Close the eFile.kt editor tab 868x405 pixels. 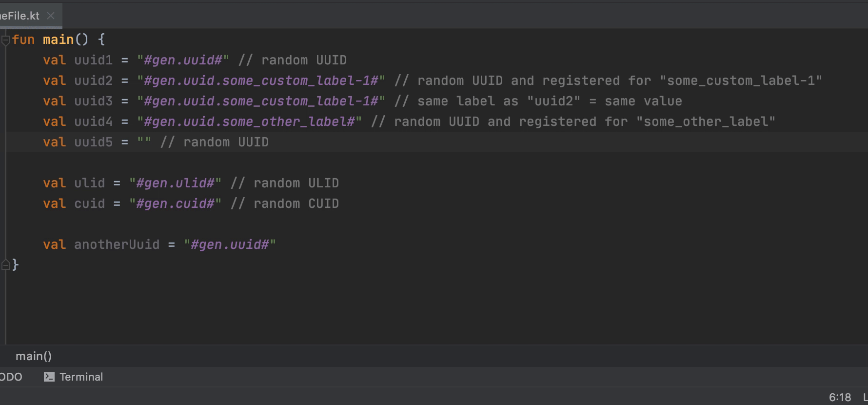(x=51, y=16)
